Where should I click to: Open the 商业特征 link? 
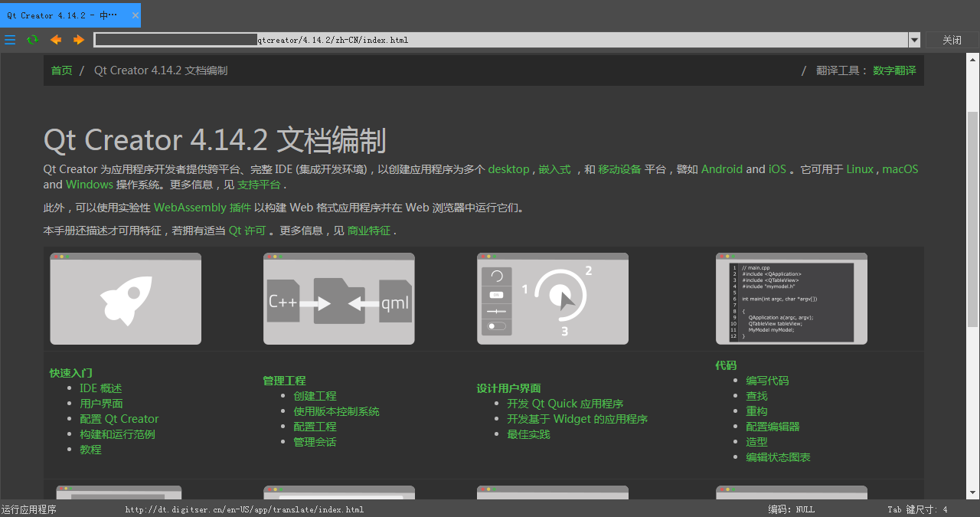pyautogui.click(x=370, y=230)
